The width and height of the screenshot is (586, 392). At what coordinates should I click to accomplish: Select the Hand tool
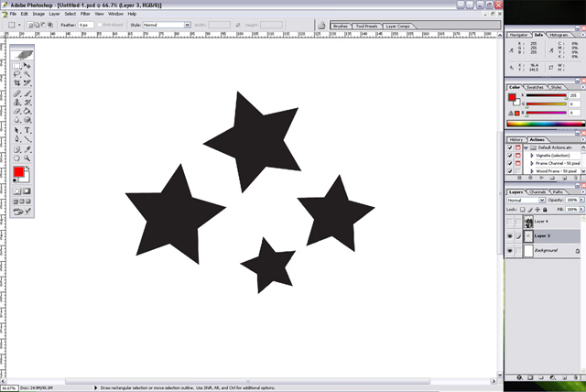(x=16, y=158)
